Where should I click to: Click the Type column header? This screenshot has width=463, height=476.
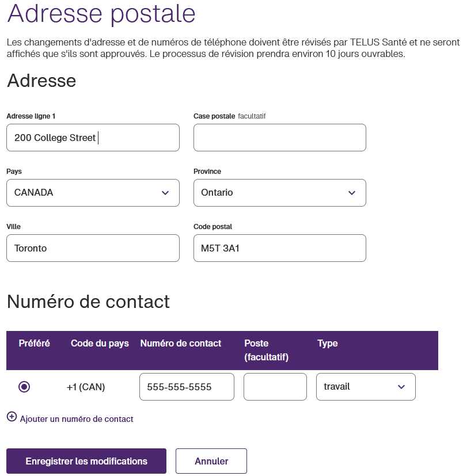(328, 344)
